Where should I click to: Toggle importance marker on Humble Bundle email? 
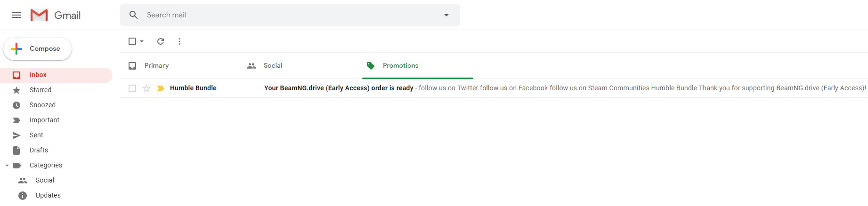point(161,88)
